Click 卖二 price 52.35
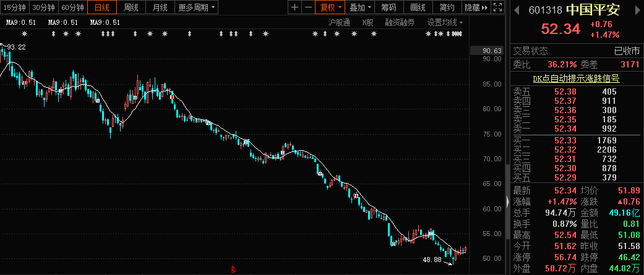The height and width of the screenshot is (275, 644). coord(565,119)
